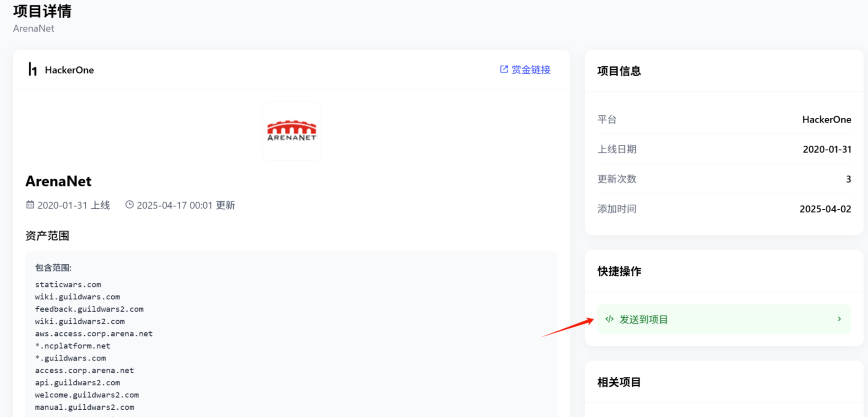This screenshot has width=868, height=417.
Task: Click the HackerOne value in project info
Action: pyautogui.click(x=826, y=119)
